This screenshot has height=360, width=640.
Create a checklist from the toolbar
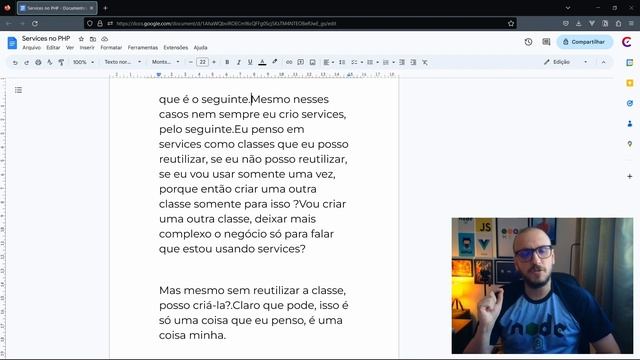(354, 62)
